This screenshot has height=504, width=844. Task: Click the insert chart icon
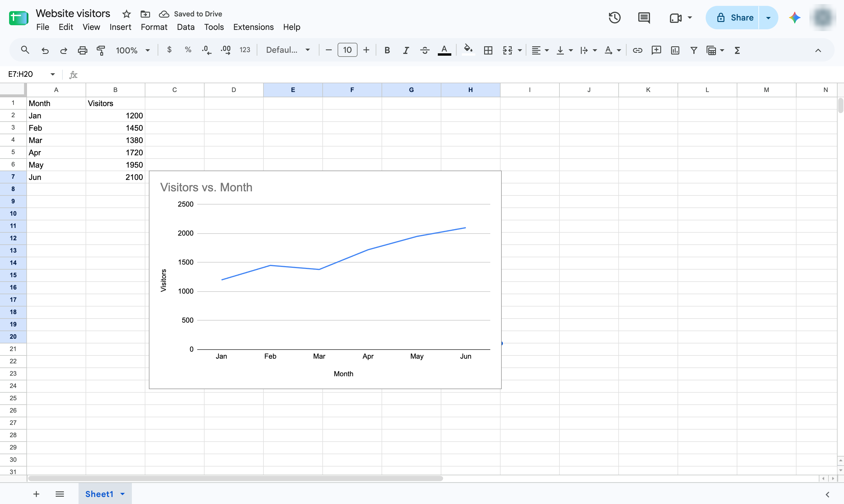click(x=675, y=50)
